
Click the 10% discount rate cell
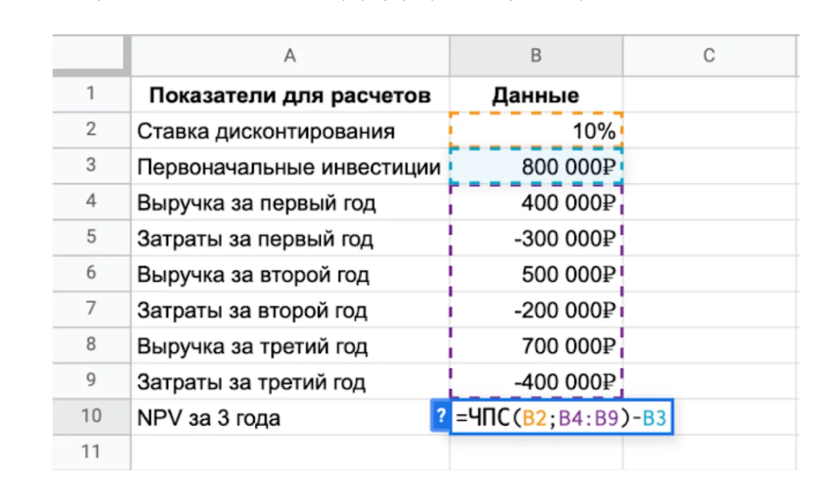point(536,131)
